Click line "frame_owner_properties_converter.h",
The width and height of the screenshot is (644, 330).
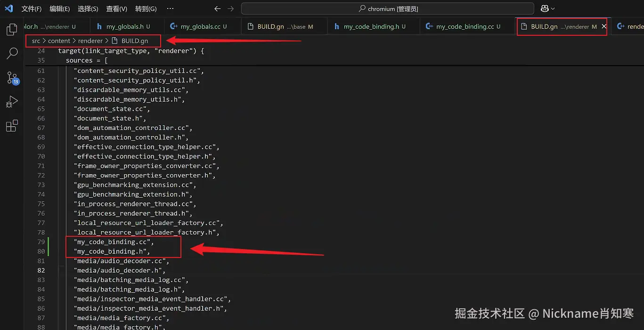pyautogui.click(x=145, y=176)
